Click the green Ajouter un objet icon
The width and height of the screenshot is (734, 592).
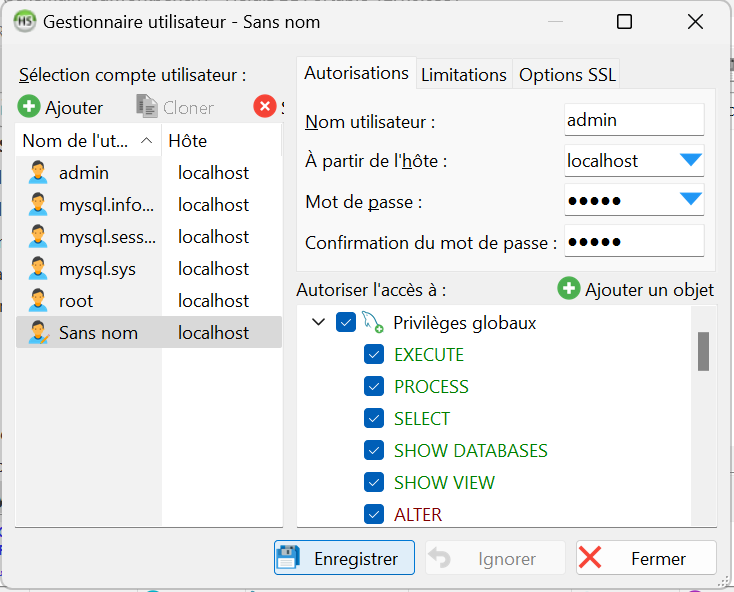[569, 289]
